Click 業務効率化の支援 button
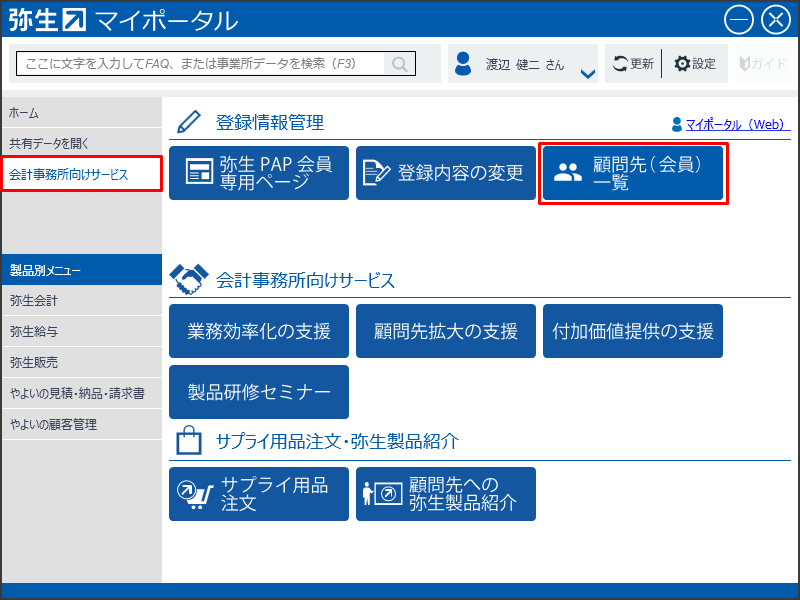The height and width of the screenshot is (600, 800). point(259,332)
